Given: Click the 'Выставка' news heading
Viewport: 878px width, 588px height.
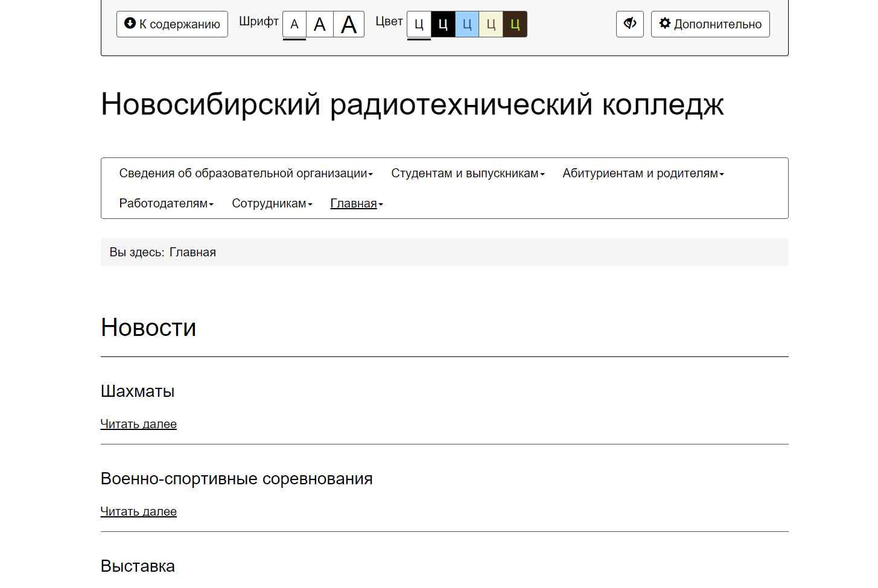Looking at the screenshot, I should pos(138,566).
